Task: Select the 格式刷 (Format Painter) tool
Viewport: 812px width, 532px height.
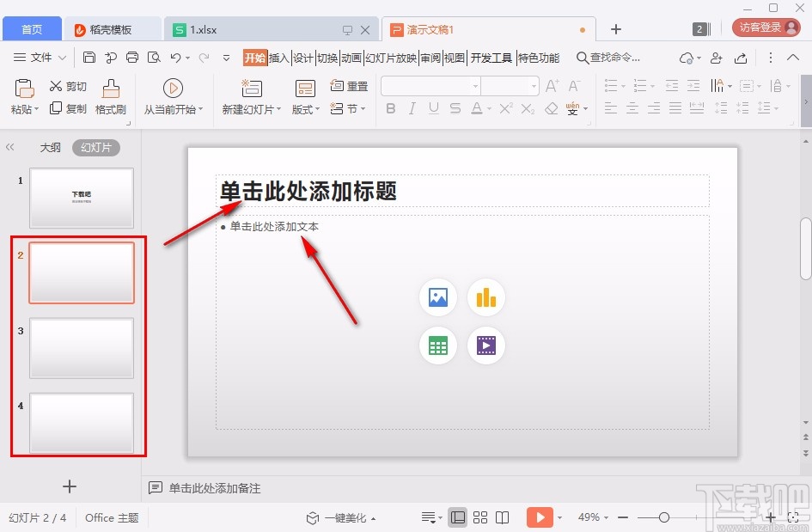Action: point(110,96)
